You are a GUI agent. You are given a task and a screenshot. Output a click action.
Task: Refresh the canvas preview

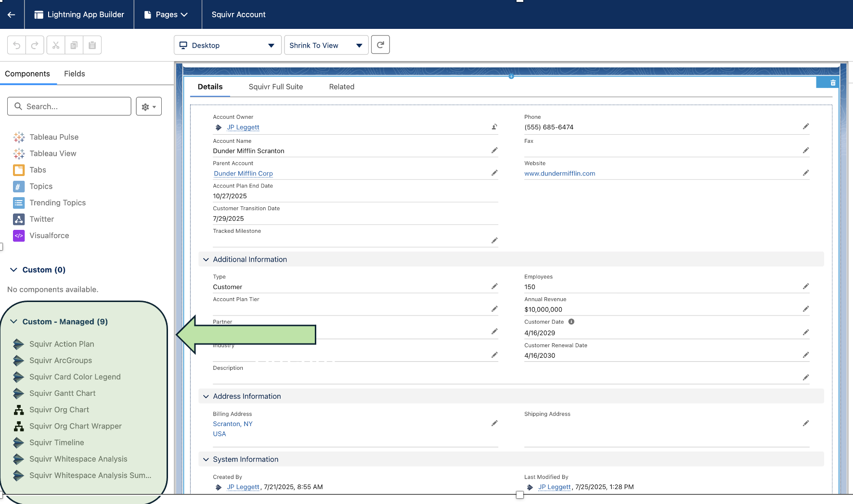click(380, 45)
